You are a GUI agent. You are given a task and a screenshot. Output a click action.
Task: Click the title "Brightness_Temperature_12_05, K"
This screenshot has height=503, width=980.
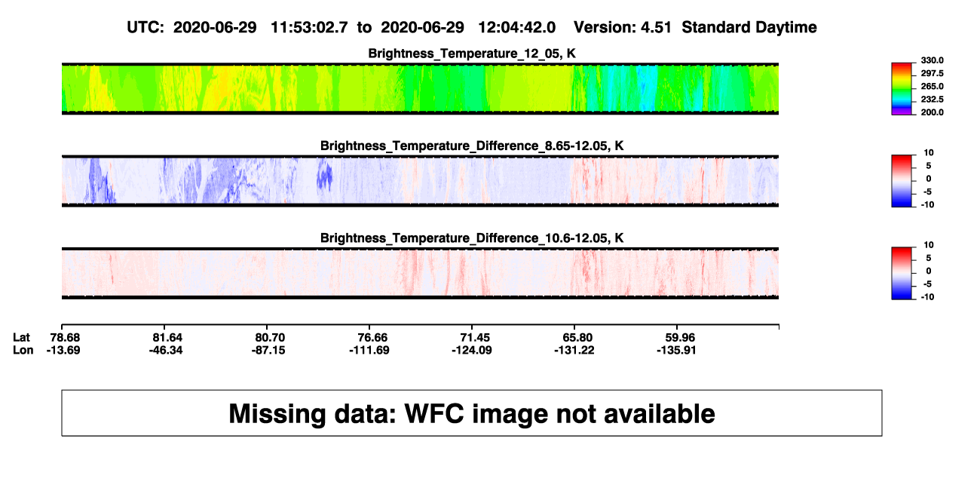(x=472, y=53)
